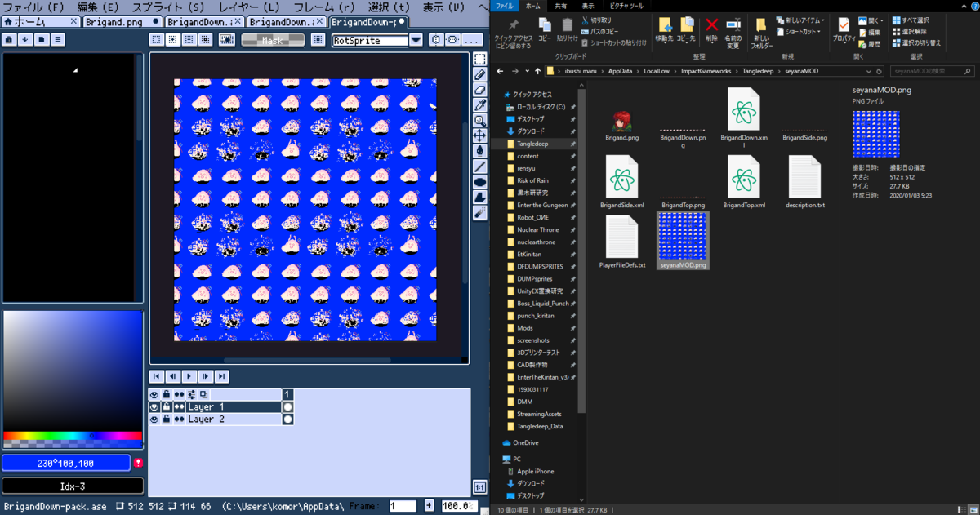
Task: Click the palette sort arrow icon
Action: 25,39
